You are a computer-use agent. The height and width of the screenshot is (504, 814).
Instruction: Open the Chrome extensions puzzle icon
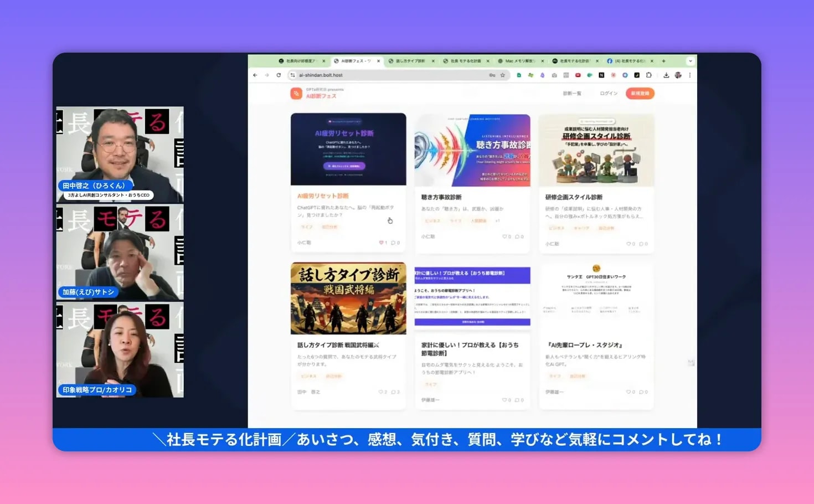(x=650, y=75)
